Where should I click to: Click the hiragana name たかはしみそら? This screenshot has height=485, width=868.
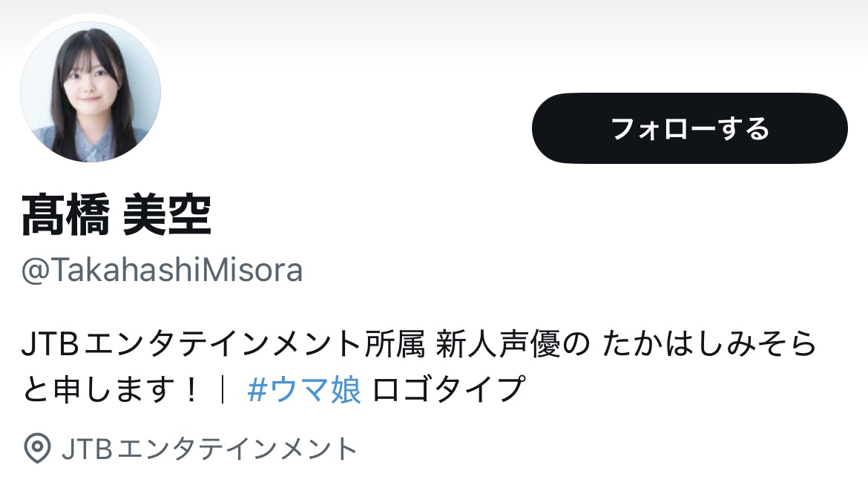(x=710, y=344)
